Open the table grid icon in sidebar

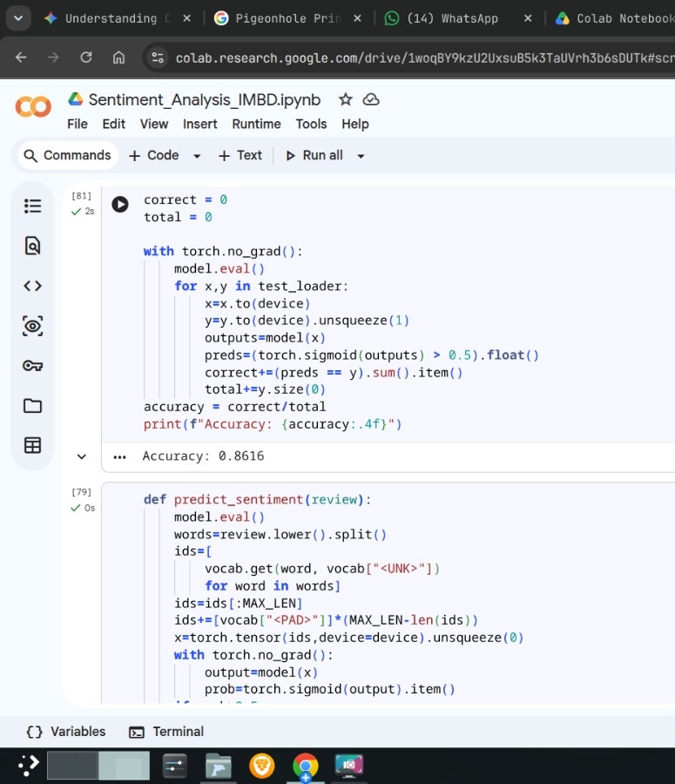[x=32, y=445]
